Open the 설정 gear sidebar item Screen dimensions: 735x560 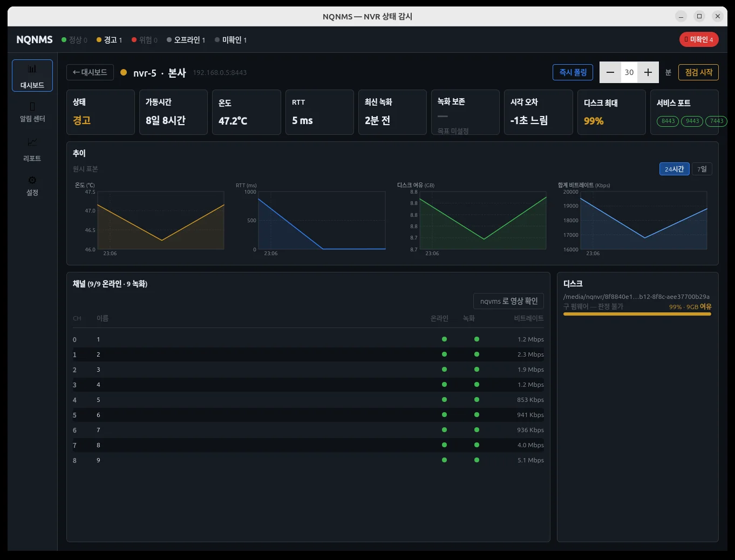(x=32, y=186)
